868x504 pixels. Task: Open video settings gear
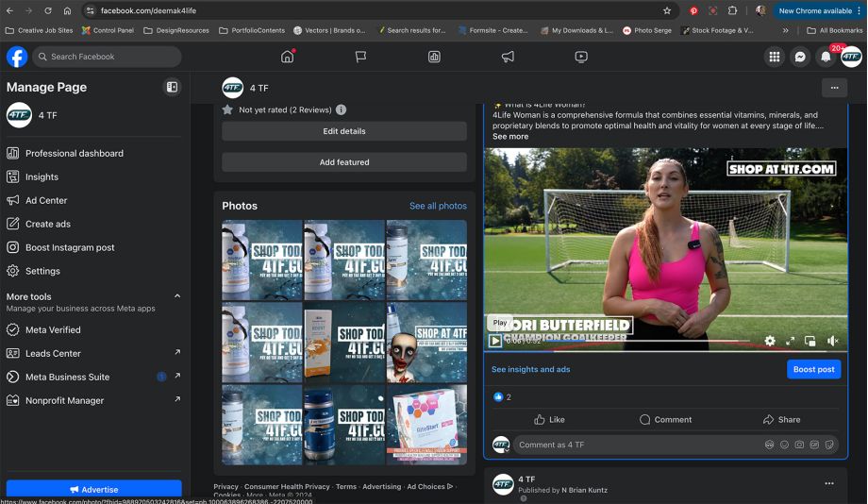[x=770, y=341]
